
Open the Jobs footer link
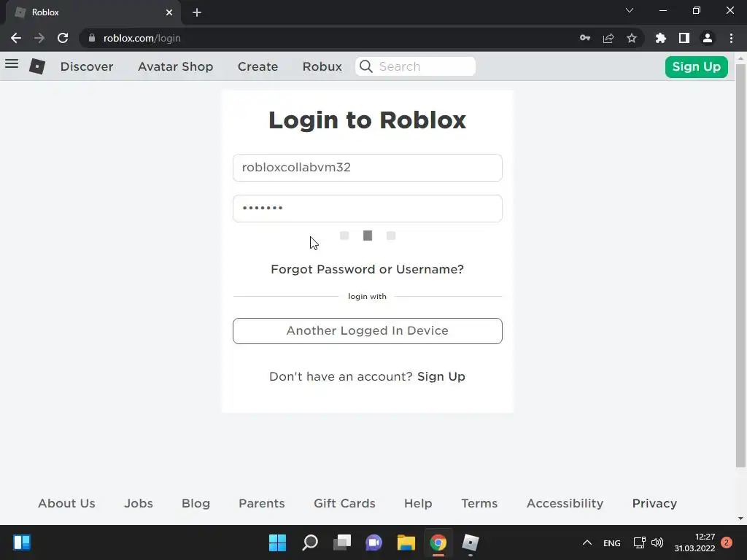pos(139,503)
